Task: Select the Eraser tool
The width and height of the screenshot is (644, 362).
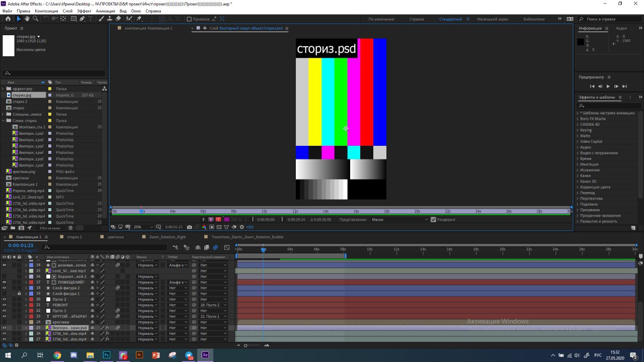Action: 119,19
